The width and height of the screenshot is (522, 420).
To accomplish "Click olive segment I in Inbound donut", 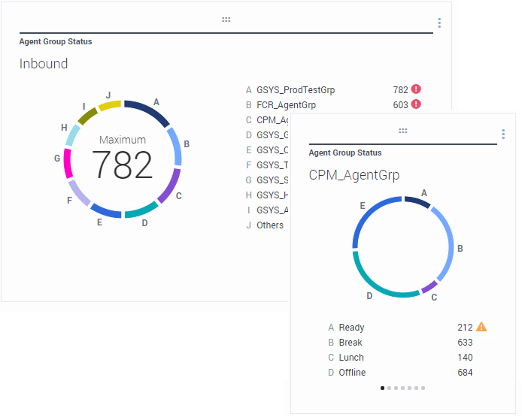I will (87, 116).
